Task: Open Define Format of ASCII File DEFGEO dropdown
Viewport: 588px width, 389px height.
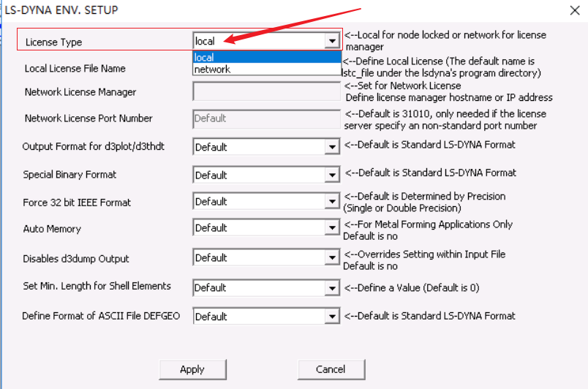Action: pyautogui.click(x=333, y=317)
